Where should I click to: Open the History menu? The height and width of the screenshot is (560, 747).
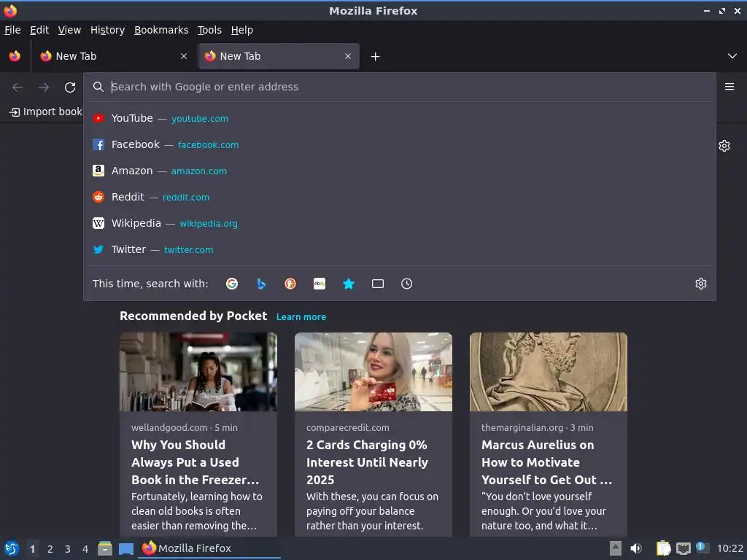[108, 30]
